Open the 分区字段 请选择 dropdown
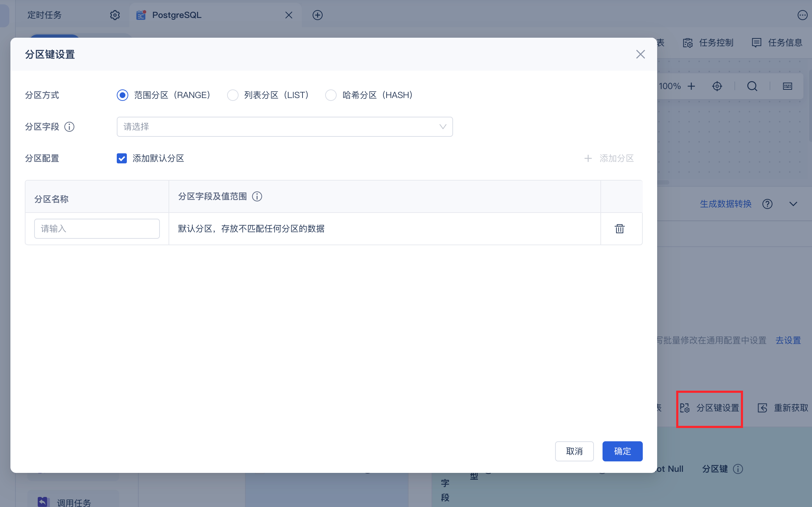This screenshot has height=507, width=812. point(284,127)
